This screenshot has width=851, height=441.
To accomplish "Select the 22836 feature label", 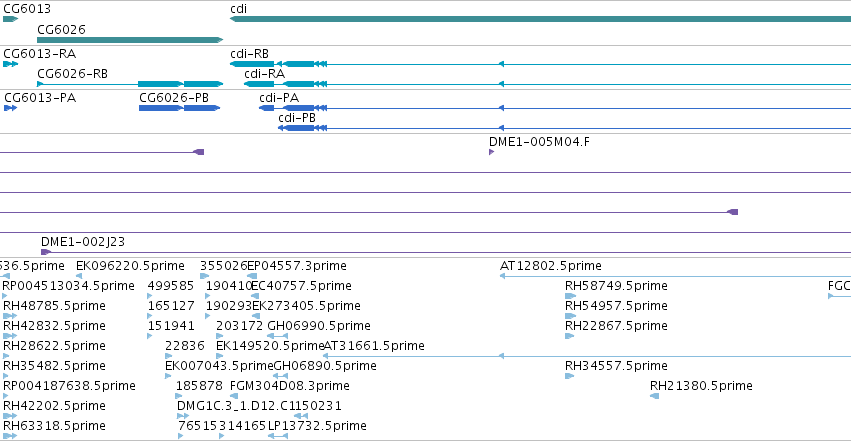I will [x=185, y=346].
